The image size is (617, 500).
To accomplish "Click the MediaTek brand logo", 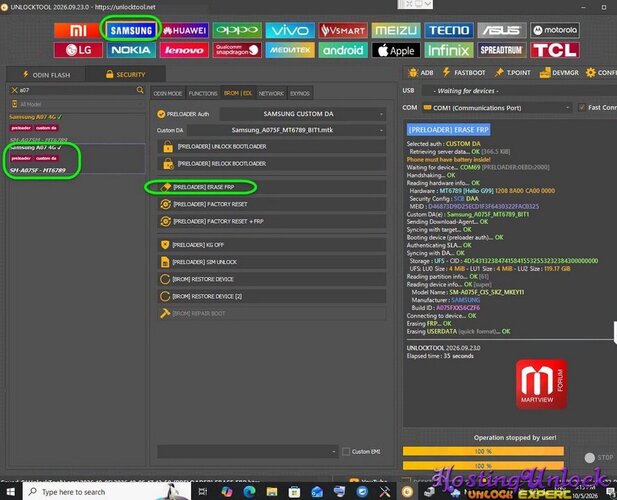I will pyautogui.click(x=290, y=50).
